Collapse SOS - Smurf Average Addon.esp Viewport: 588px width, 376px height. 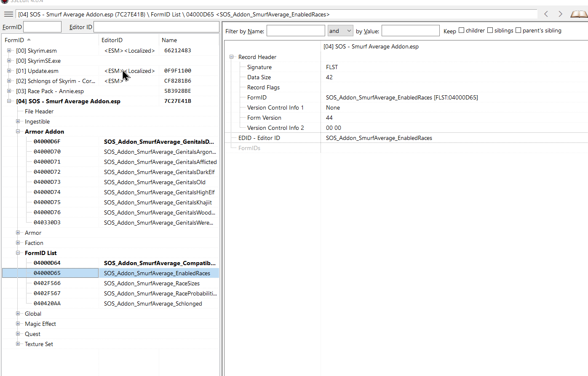(9, 101)
